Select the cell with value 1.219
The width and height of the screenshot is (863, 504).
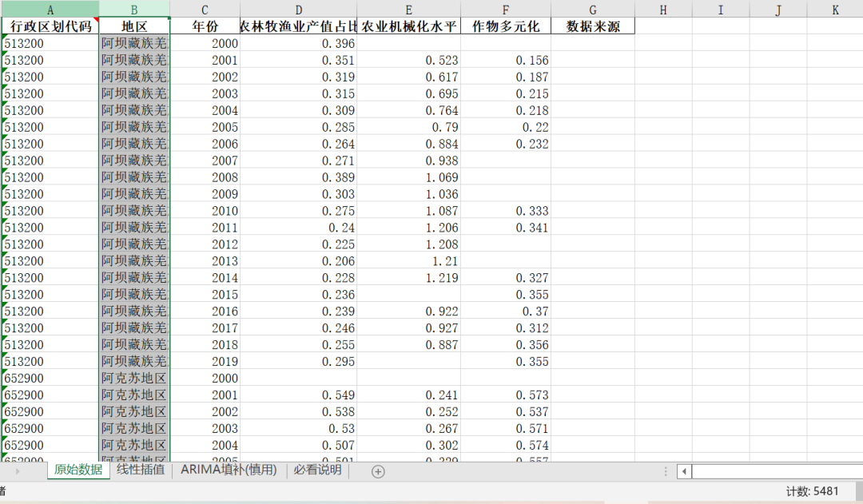point(409,277)
